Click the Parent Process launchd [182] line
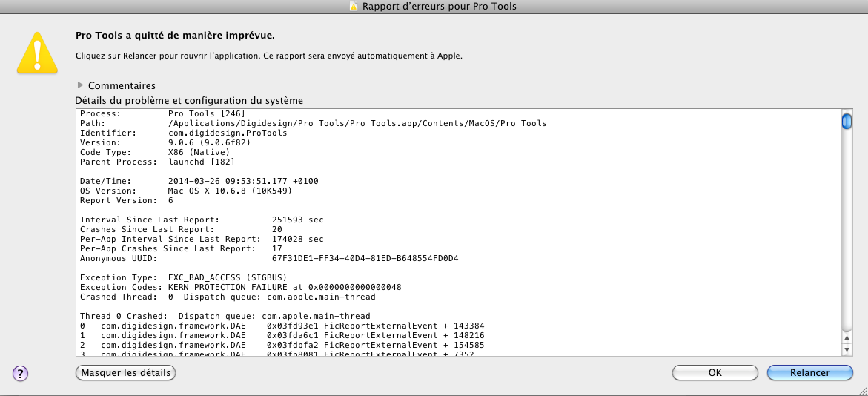The image size is (868, 396). 157,162
